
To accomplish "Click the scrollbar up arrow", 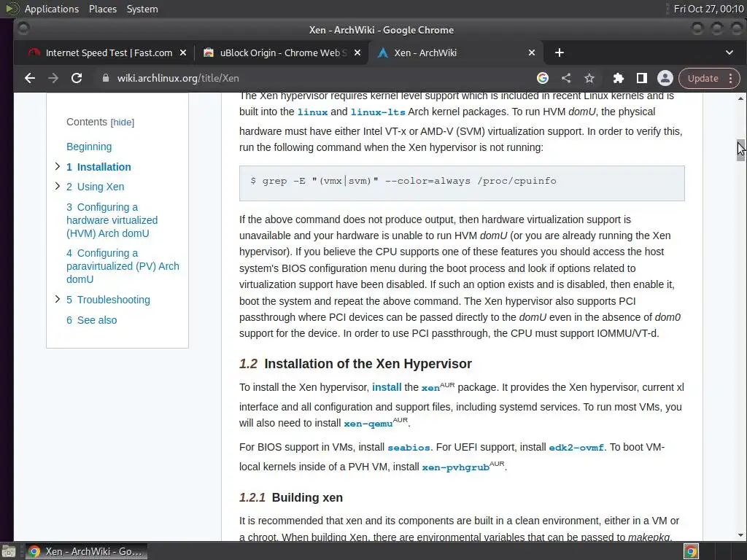I will tap(740, 98).
